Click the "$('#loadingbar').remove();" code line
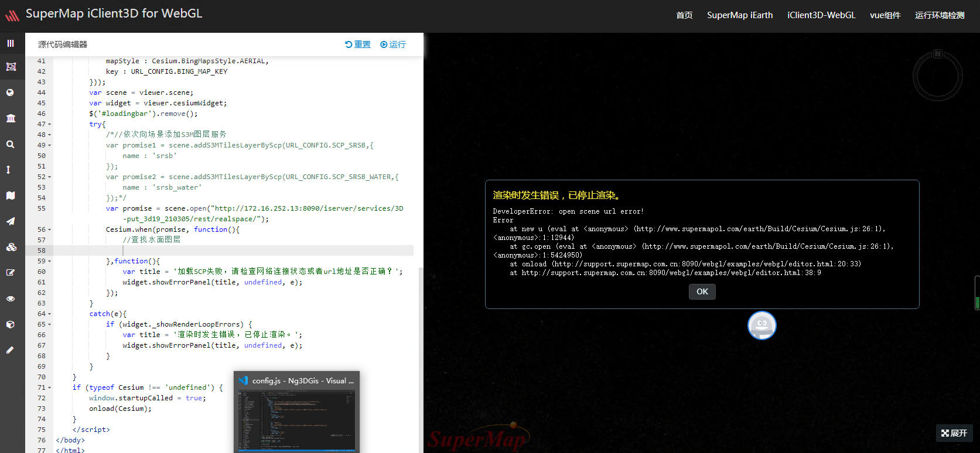This screenshot has width=980, height=453. click(x=144, y=114)
